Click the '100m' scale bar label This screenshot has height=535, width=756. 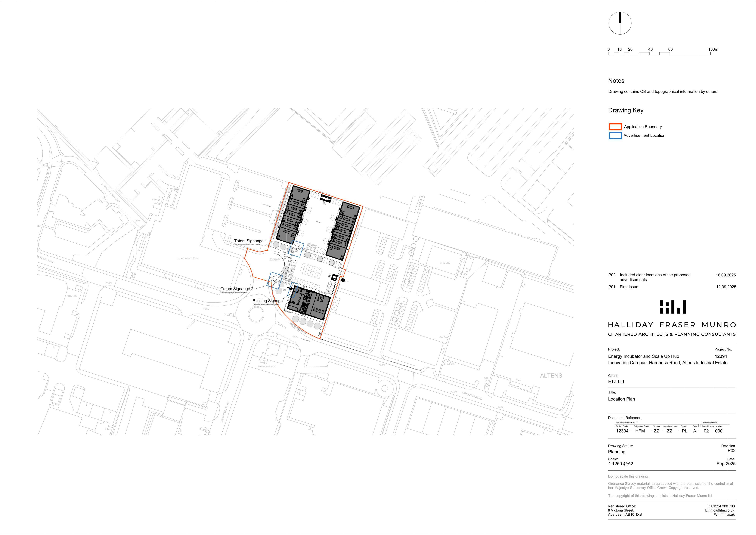point(713,49)
